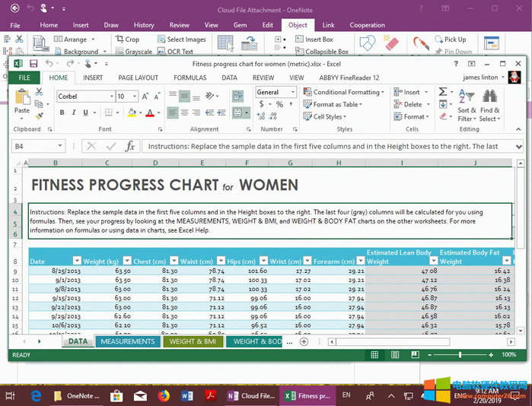The width and height of the screenshot is (532, 406).
Task: Open the FORMULAS ribbon tab
Action: (190, 78)
